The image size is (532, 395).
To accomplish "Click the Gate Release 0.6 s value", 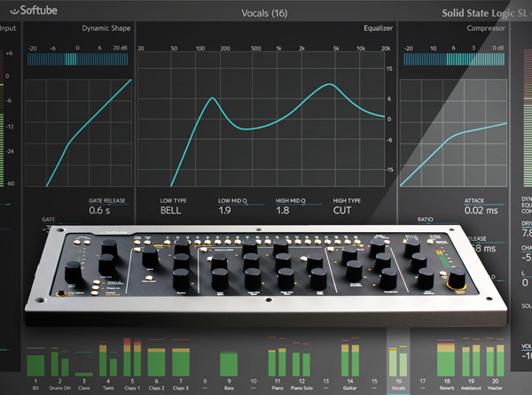I will (x=99, y=211).
